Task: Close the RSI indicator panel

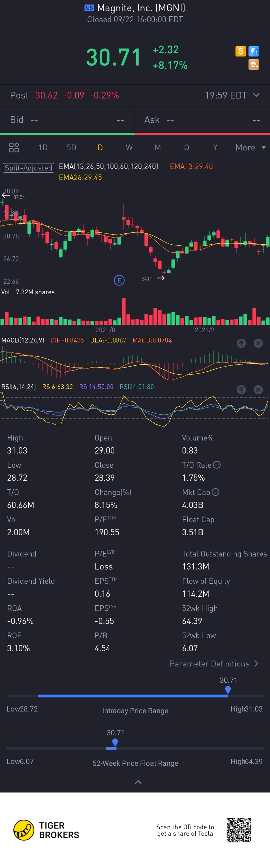Action: (x=258, y=390)
